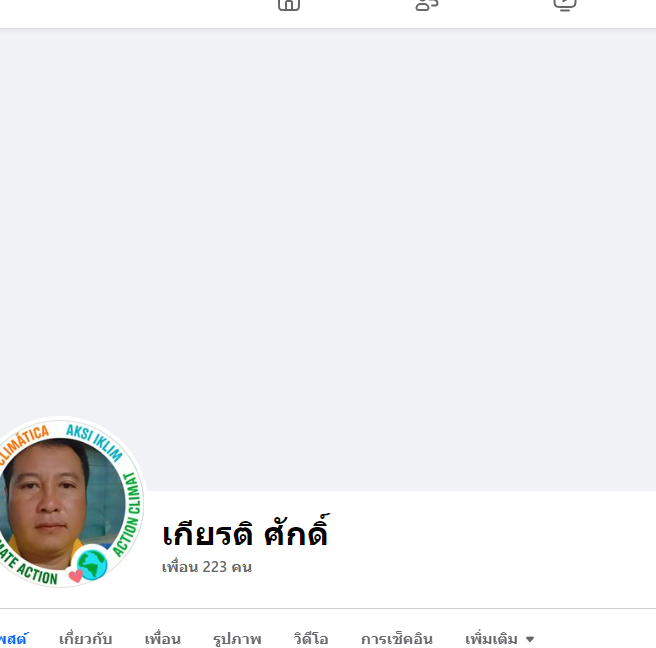Open the Watch video icon in top bar
Image resolution: width=656 pixels, height=648 pixels.
point(565,5)
